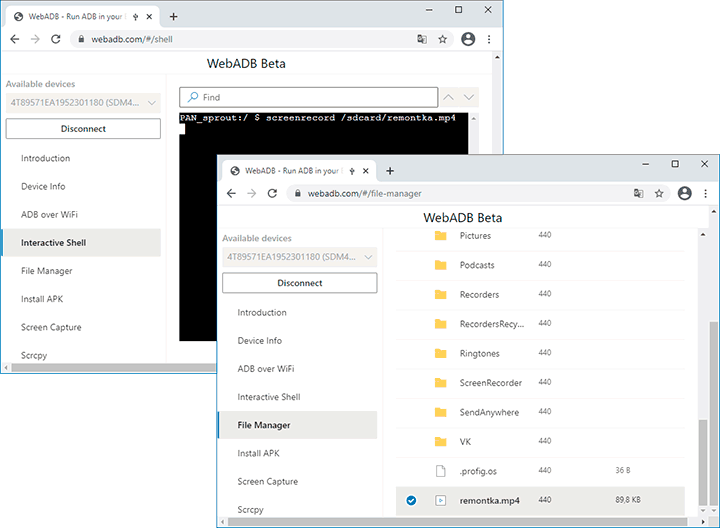This screenshot has width=720, height=528.
Task: Click the Recorders folder icon
Action: coord(440,294)
